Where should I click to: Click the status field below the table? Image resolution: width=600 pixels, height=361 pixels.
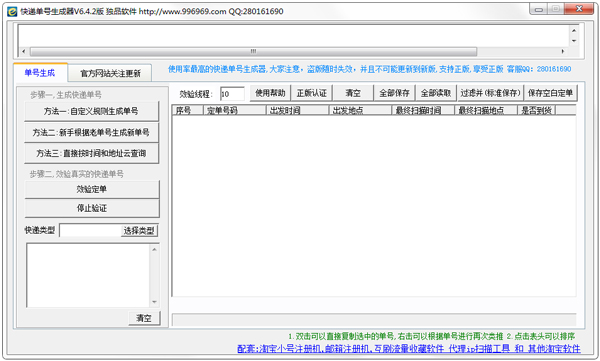coord(374,320)
